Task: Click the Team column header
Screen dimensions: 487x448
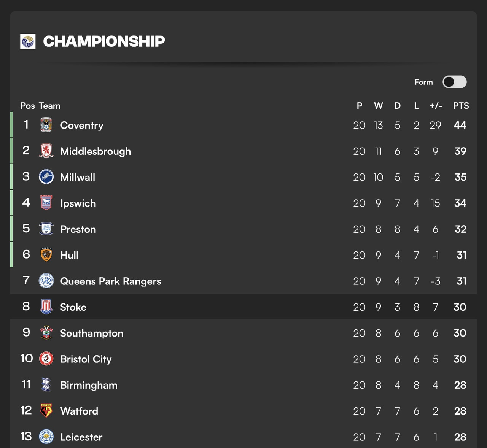Action: click(x=49, y=106)
